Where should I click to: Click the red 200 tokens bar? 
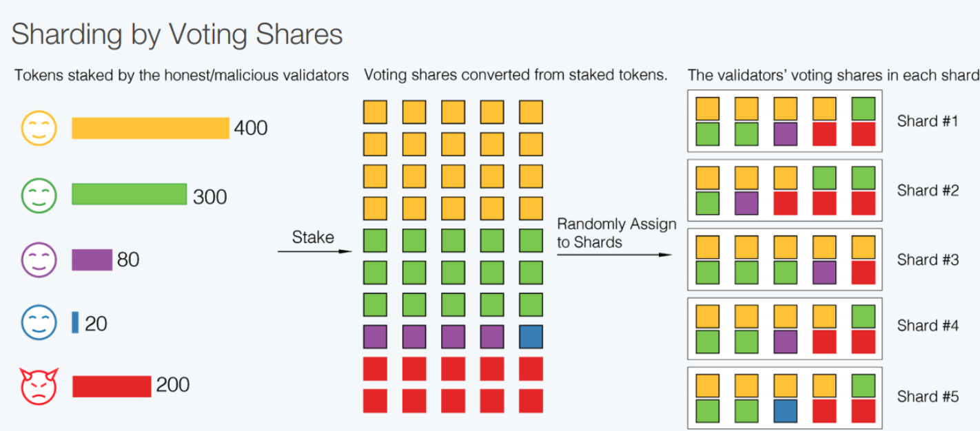[x=112, y=386]
